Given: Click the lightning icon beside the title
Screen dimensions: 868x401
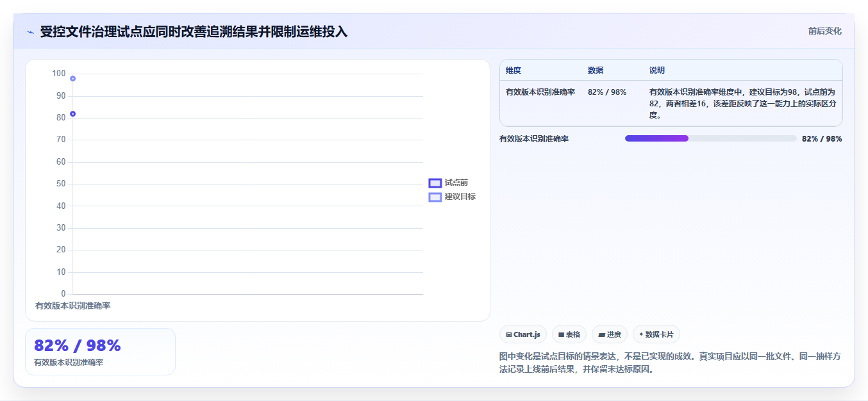Looking at the screenshot, I should 30,32.
